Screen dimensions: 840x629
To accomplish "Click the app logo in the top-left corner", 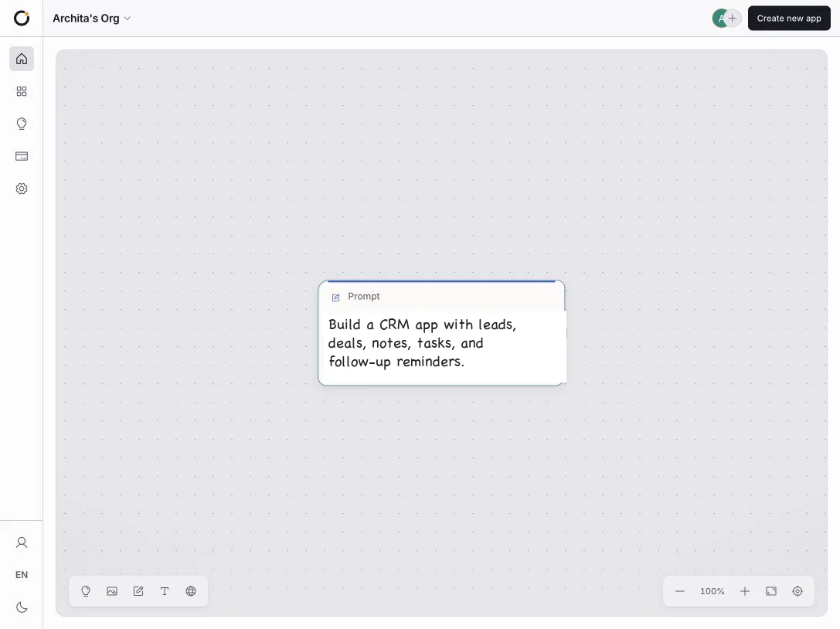I will pos(22,19).
